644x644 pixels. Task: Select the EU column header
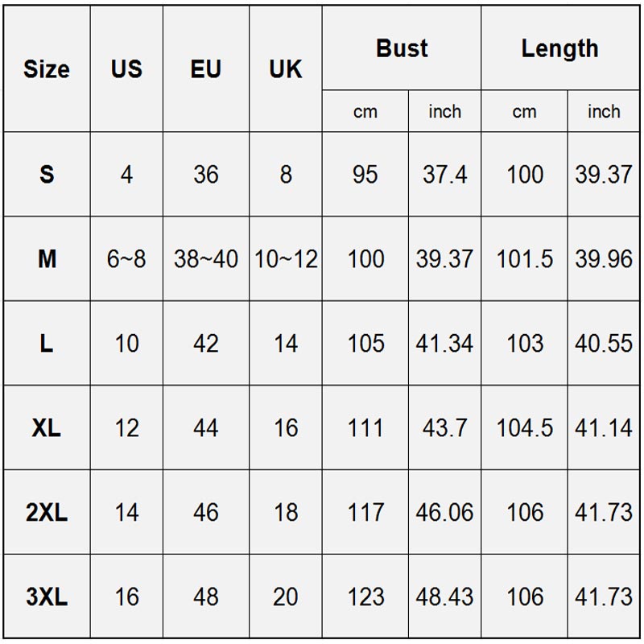pos(205,69)
